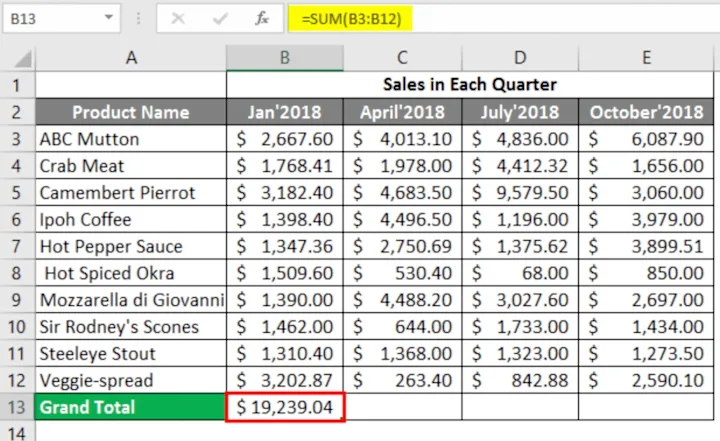Select row 10 header
This screenshot has height=441, width=720.
coord(17,327)
